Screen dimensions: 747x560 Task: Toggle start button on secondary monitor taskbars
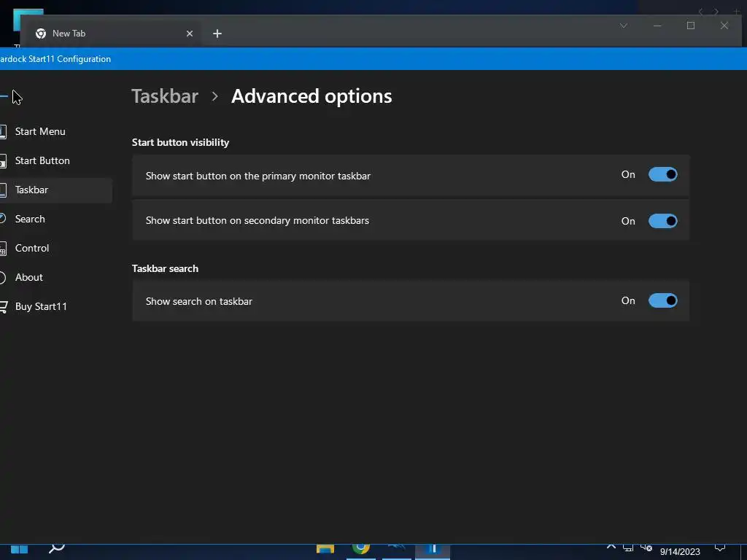tap(662, 221)
